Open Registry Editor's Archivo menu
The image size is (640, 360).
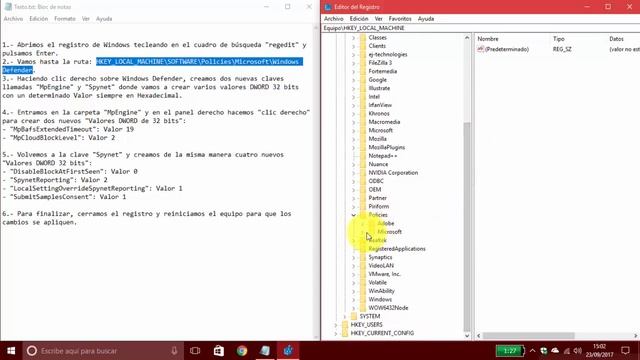pyautogui.click(x=333, y=19)
